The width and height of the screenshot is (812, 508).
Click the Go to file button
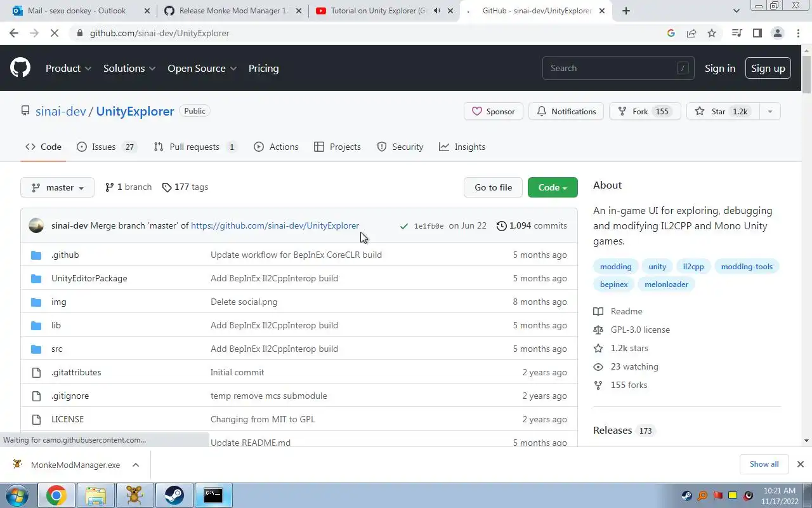point(493,187)
